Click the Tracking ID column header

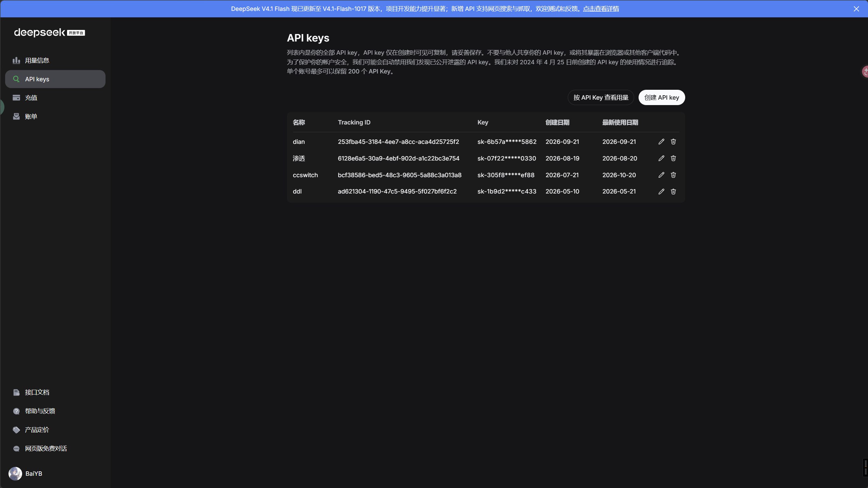pyautogui.click(x=354, y=122)
